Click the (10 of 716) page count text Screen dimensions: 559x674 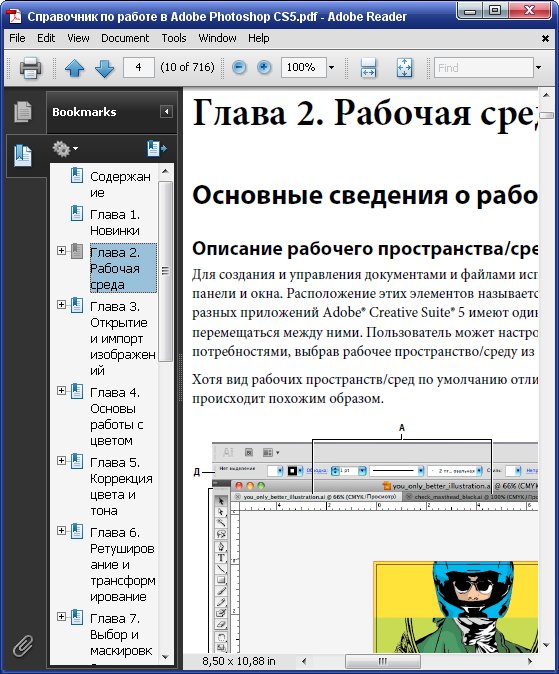click(x=187, y=67)
